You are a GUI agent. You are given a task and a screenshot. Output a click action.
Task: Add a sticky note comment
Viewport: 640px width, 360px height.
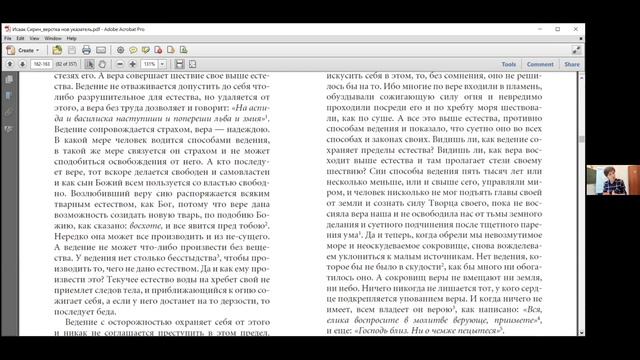click(x=133, y=50)
